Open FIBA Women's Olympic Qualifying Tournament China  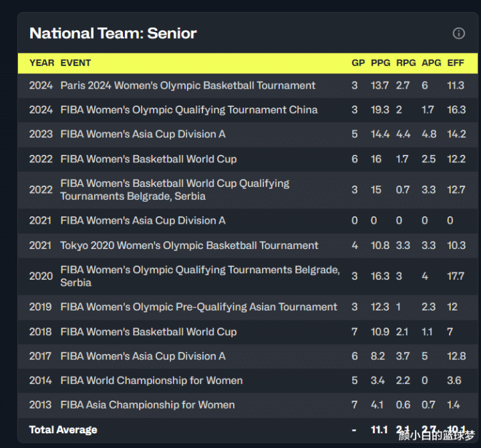188,109
